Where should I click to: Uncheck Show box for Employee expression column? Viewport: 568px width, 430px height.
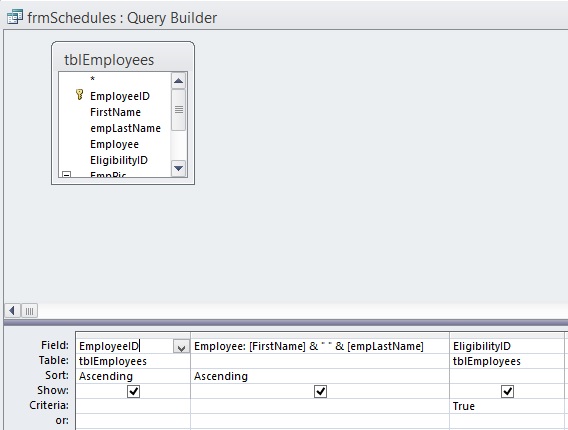[320, 391]
